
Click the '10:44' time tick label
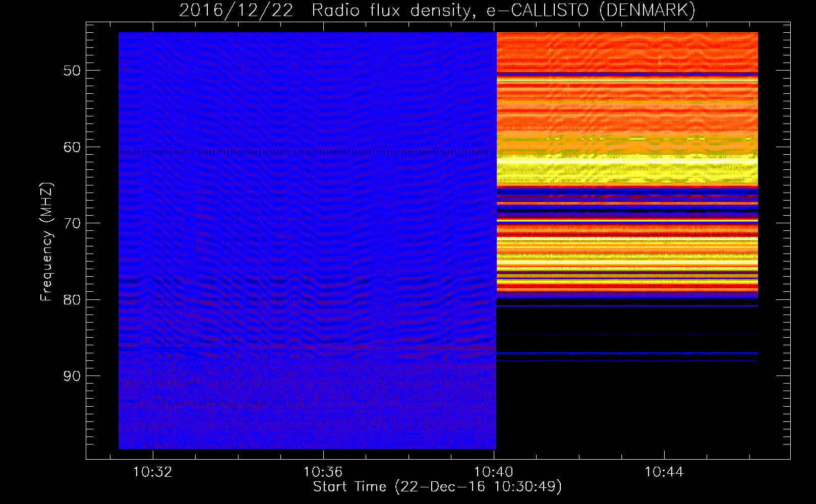pyautogui.click(x=664, y=472)
